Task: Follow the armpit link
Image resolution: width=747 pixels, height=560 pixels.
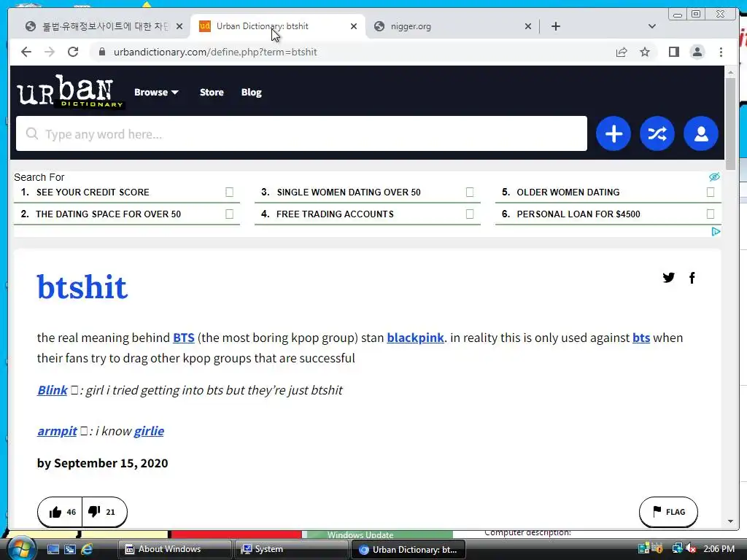Action: click(57, 431)
